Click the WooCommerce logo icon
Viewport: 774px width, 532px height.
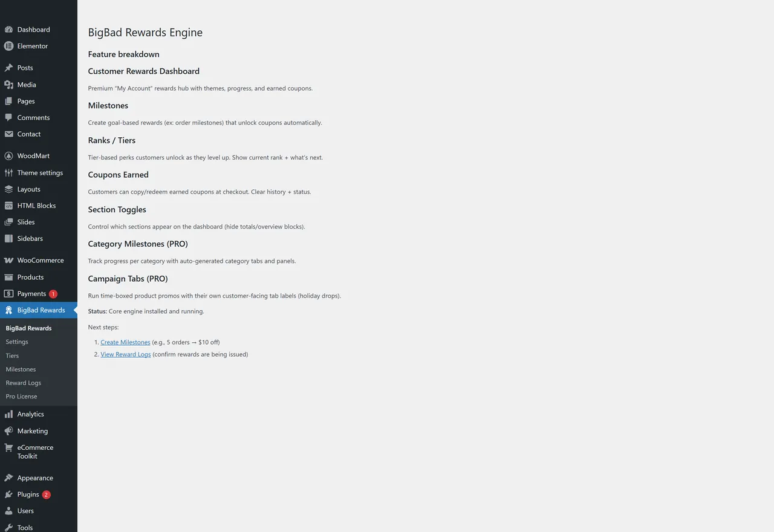[8, 261]
